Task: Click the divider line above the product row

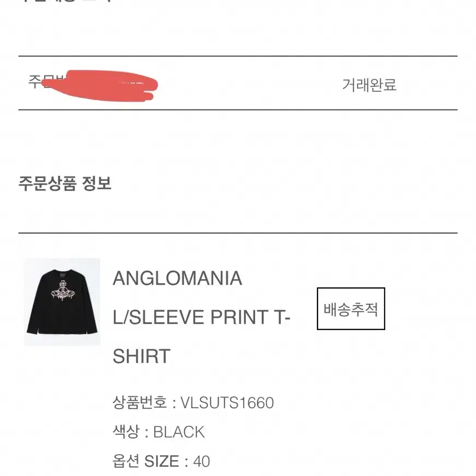Action: tap(238, 233)
